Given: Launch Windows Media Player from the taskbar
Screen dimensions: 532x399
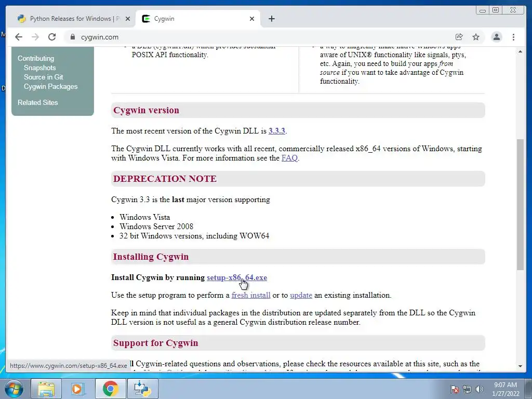Looking at the screenshot, I should 78,389.
